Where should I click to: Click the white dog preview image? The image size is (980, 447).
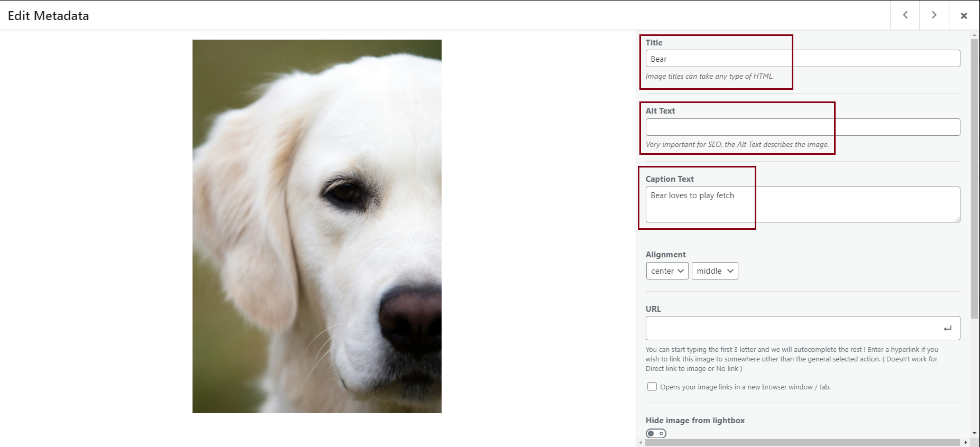[x=317, y=226]
